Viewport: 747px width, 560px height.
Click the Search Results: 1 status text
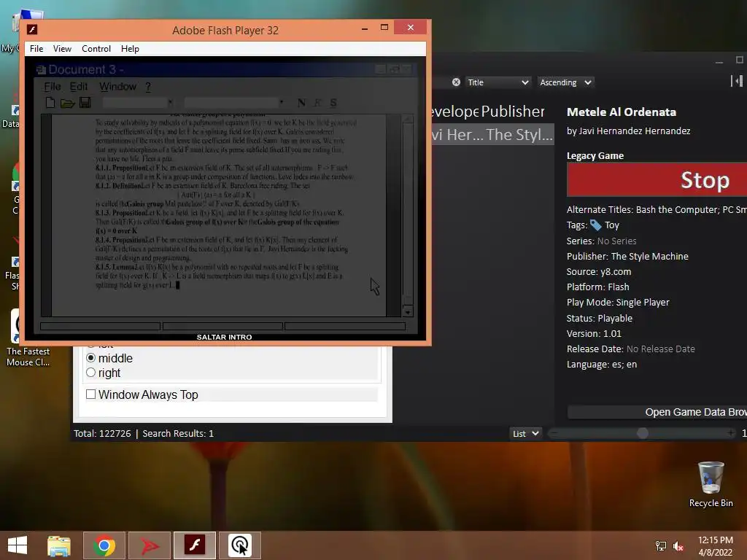tap(178, 433)
